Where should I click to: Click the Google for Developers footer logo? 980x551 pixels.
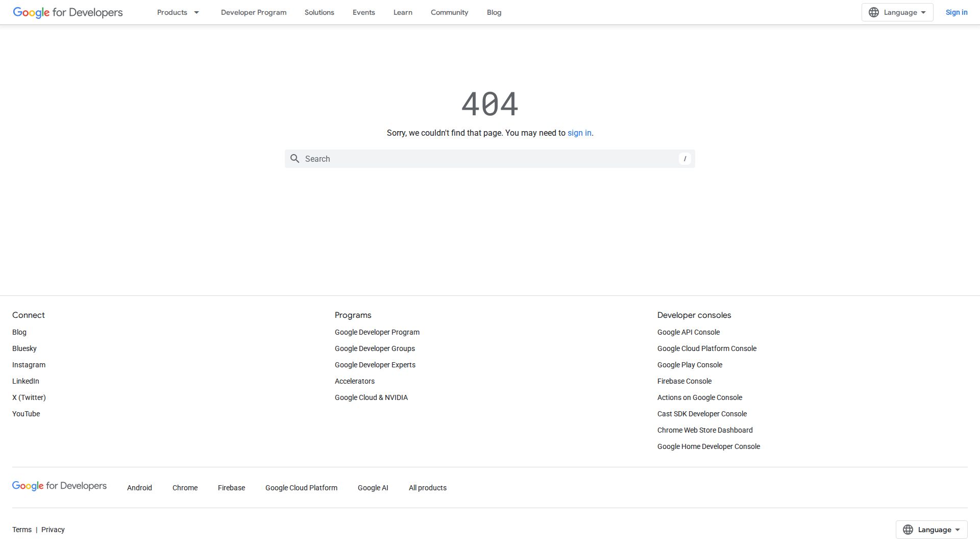pos(59,486)
